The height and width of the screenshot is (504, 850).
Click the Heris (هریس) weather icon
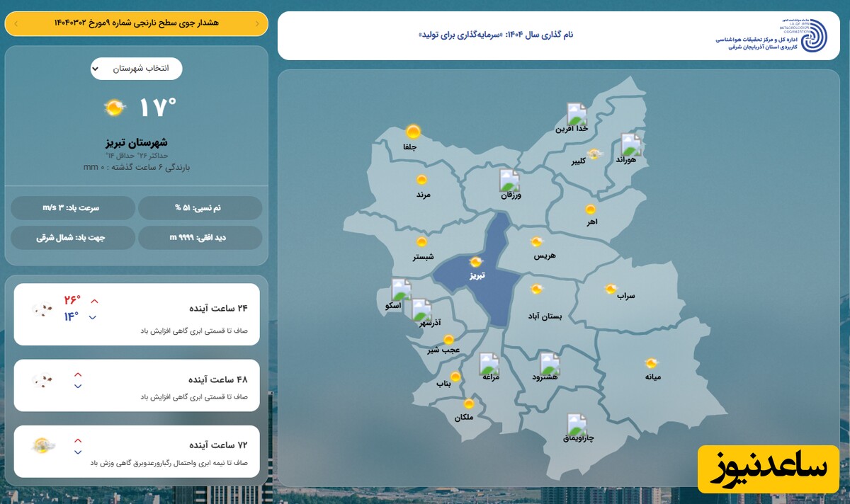[537, 241]
